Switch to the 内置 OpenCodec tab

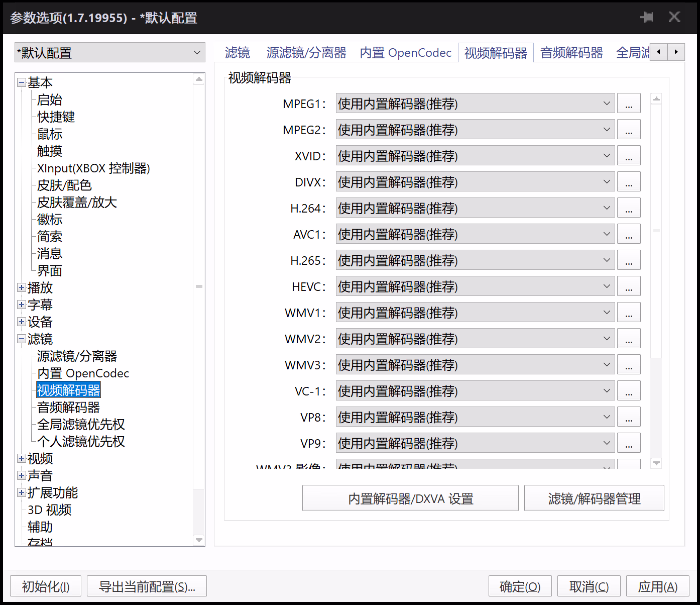[405, 53]
